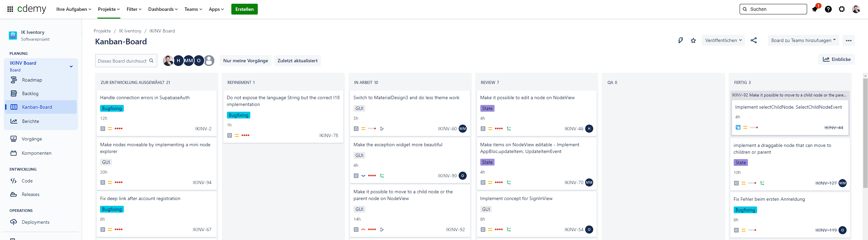Open card Fix Fehler beim ersten Anmeldung
This screenshot has height=240, width=868.
790,214
